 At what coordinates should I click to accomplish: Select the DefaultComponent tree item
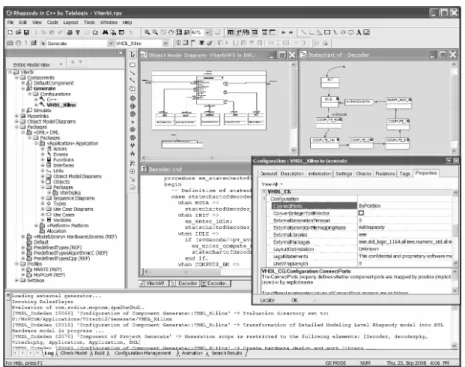(x=53, y=83)
